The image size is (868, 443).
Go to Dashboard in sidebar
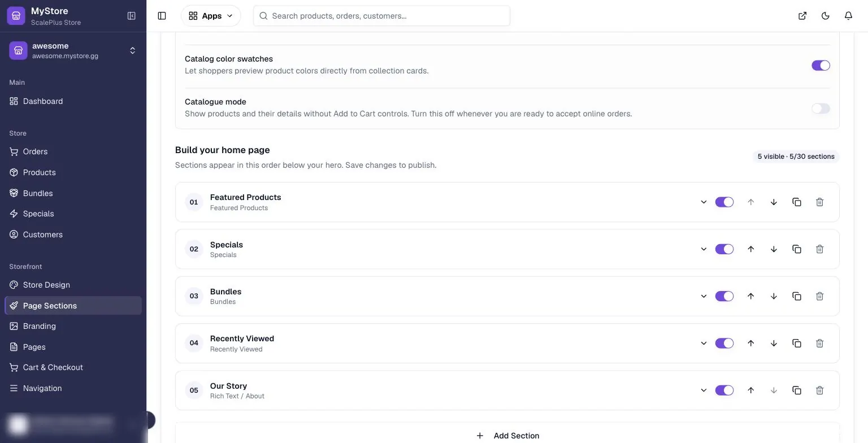pyautogui.click(x=73, y=101)
